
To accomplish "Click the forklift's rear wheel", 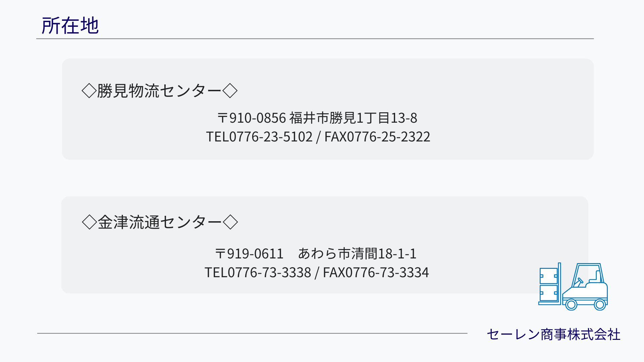I will 600,305.
